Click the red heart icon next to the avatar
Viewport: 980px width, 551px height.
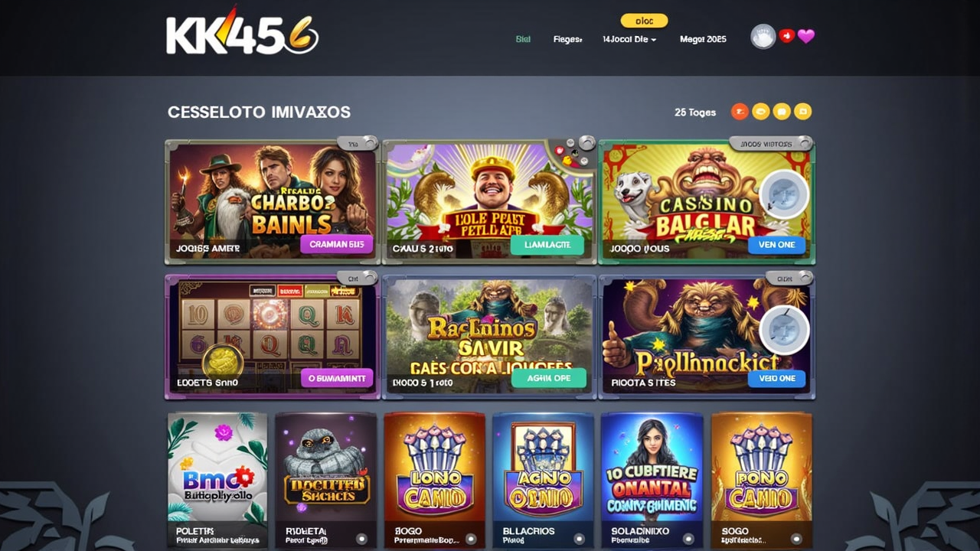(x=786, y=36)
